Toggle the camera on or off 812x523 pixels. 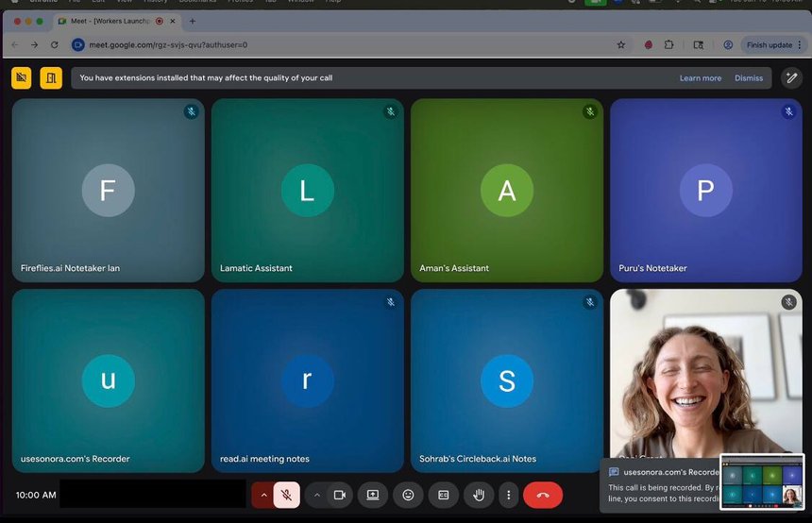(x=339, y=495)
